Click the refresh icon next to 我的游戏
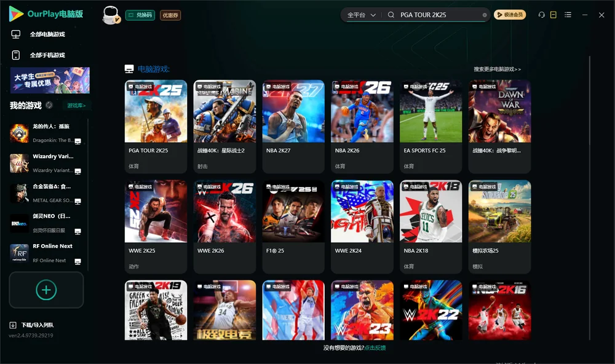Screen dimensions: 615x364 tap(49, 105)
